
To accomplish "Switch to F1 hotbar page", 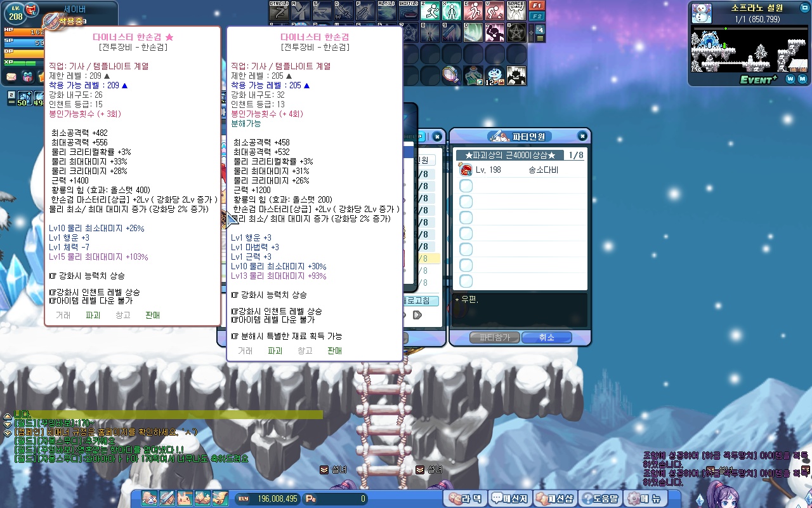I will coord(537,6).
